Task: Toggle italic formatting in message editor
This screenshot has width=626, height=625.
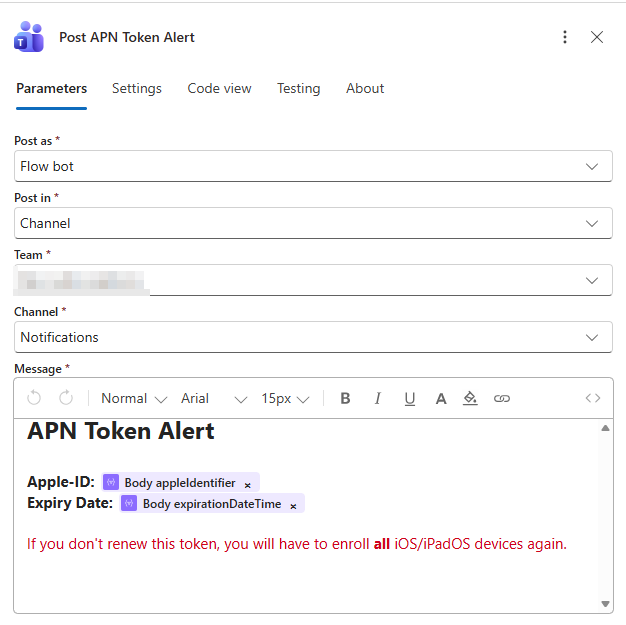Action: [x=377, y=398]
